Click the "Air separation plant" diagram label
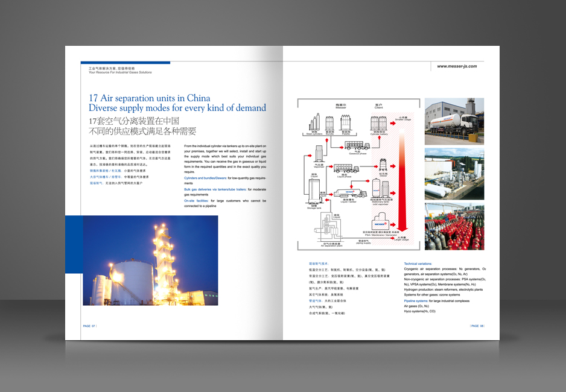The height and width of the screenshot is (392, 566). (x=332, y=246)
